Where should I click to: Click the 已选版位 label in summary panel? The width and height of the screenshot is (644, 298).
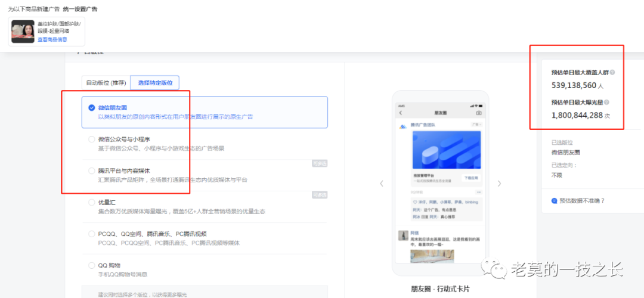(x=562, y=142)
